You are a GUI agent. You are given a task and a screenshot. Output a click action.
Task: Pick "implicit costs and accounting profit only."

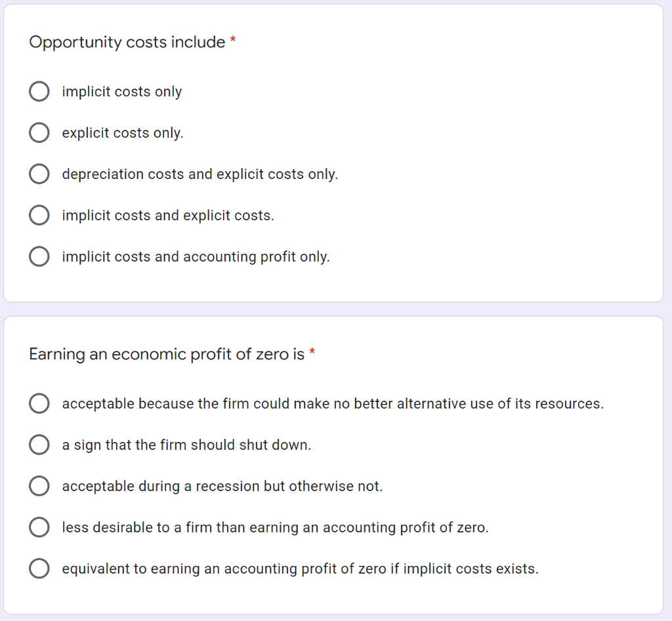39,256
